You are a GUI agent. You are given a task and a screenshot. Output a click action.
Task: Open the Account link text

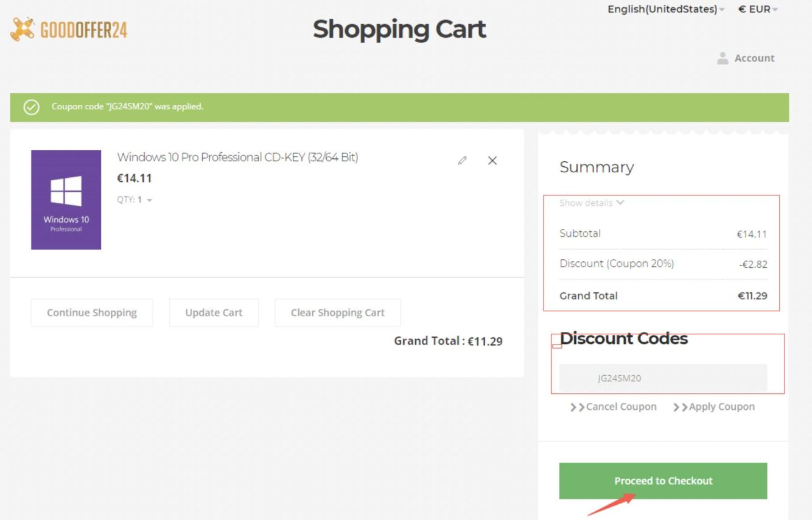click(754, 58)
